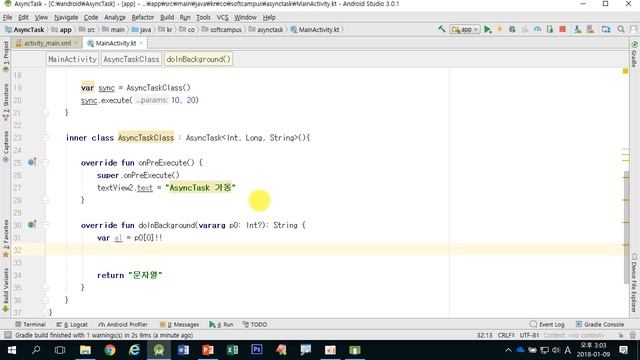Open Device File Explorer side tab

click(634, 282)
